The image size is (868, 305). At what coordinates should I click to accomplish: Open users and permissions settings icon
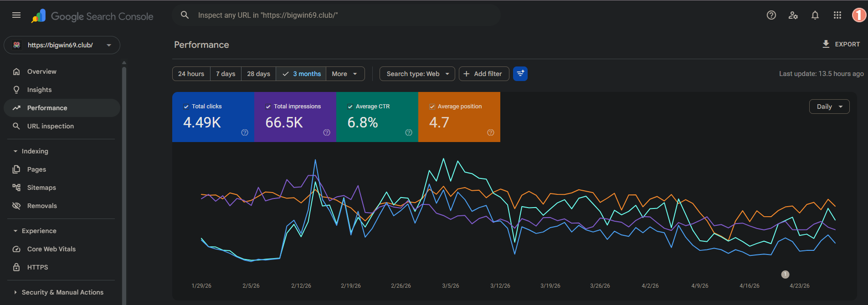[793, 15]
